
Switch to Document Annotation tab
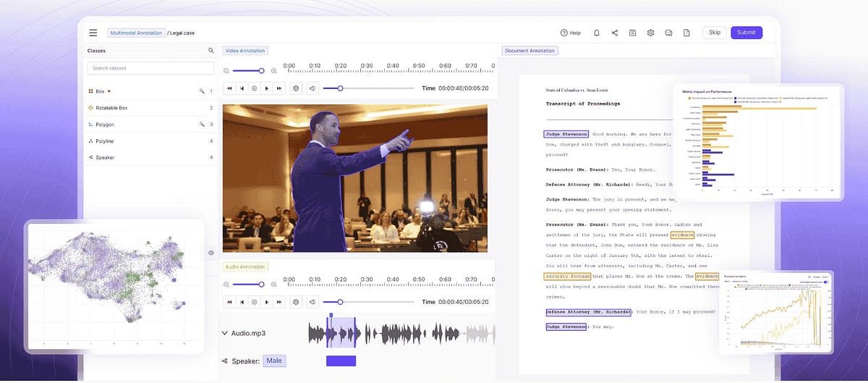(529, 51)
